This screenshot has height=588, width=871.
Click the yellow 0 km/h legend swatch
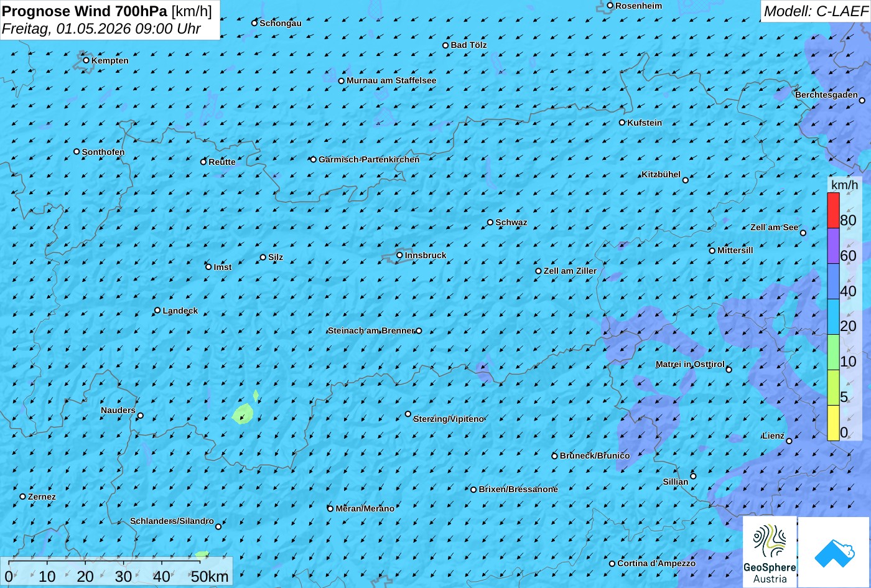pos(833,423)
